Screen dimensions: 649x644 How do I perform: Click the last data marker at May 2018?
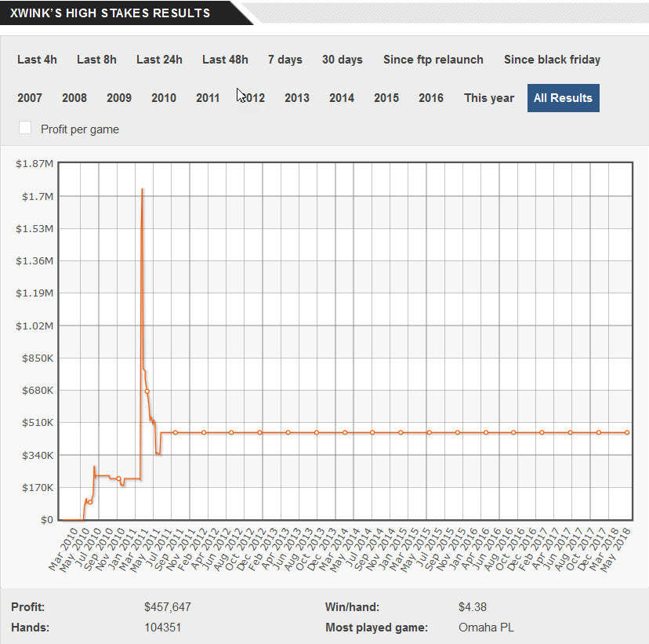pyautogui.click(x=627, y=432)
